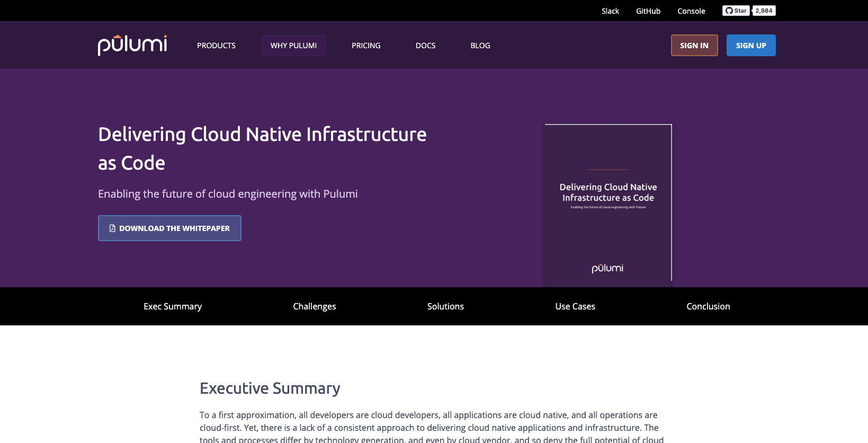Go to the Pricing page
Screen dimensions: 868x443
click(366, 46)
